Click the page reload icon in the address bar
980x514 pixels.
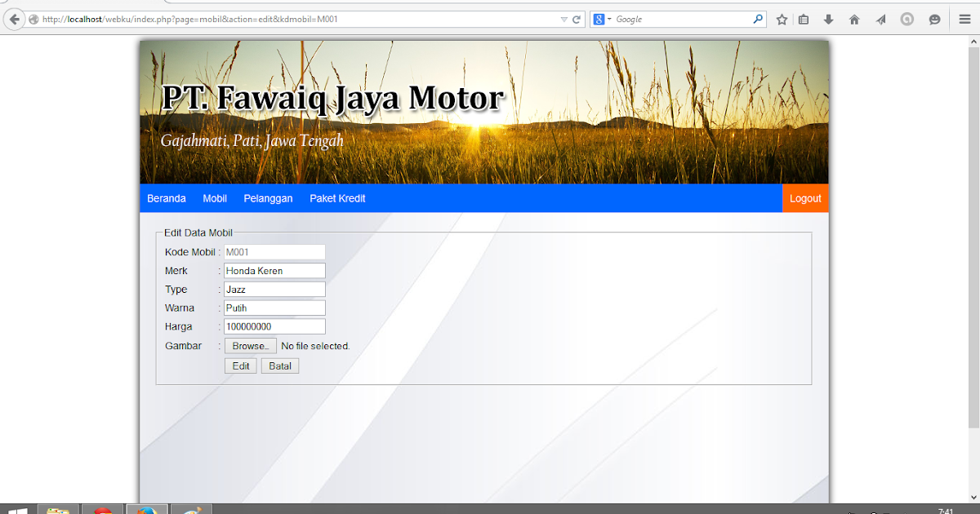point(577,19)
